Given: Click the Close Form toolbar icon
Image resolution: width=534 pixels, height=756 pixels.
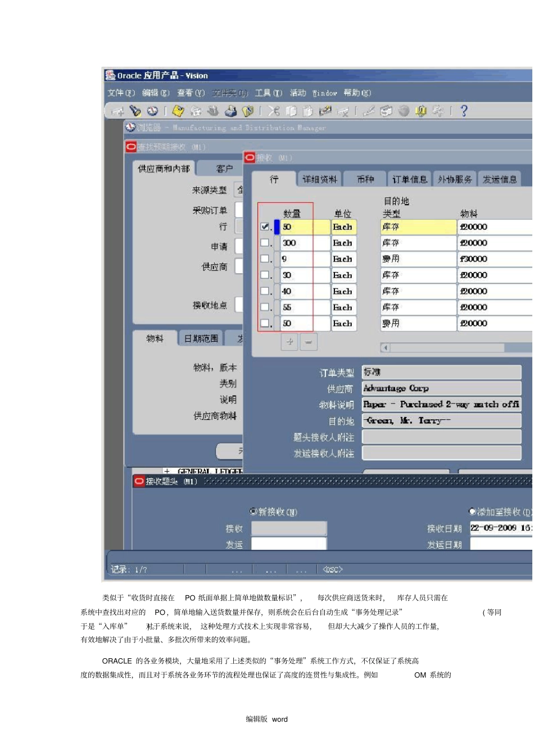Looking at the screenshot, I should pyautogui.click(x=248, y=111).
